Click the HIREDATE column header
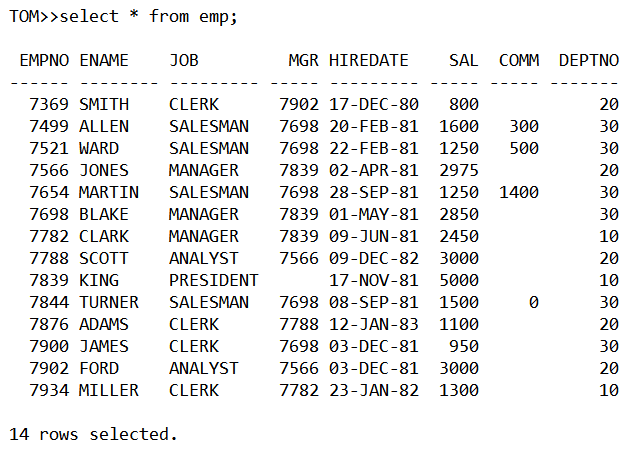 point(369,60)
